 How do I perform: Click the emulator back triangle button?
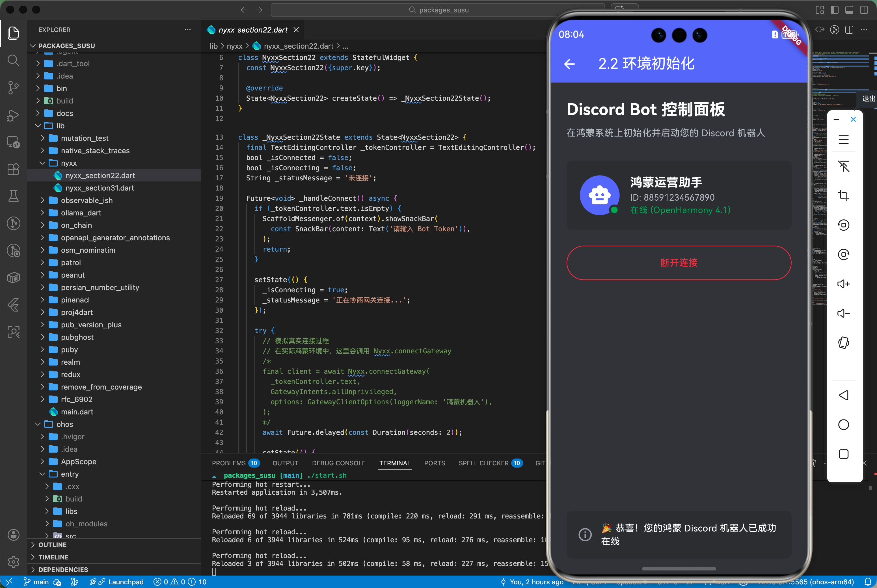pos(843,395)
